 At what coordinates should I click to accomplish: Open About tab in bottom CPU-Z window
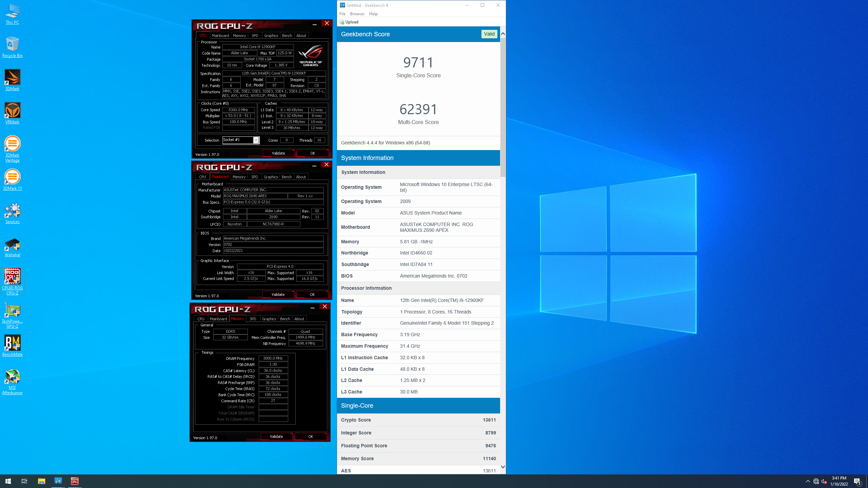(x=299, y=319)
